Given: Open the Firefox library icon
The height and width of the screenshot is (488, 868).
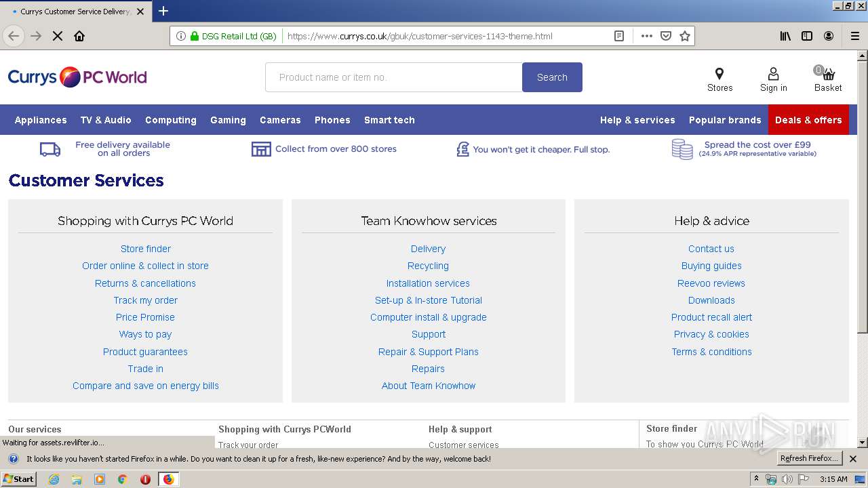Looking at the screenshot, I should click(785, 36).
